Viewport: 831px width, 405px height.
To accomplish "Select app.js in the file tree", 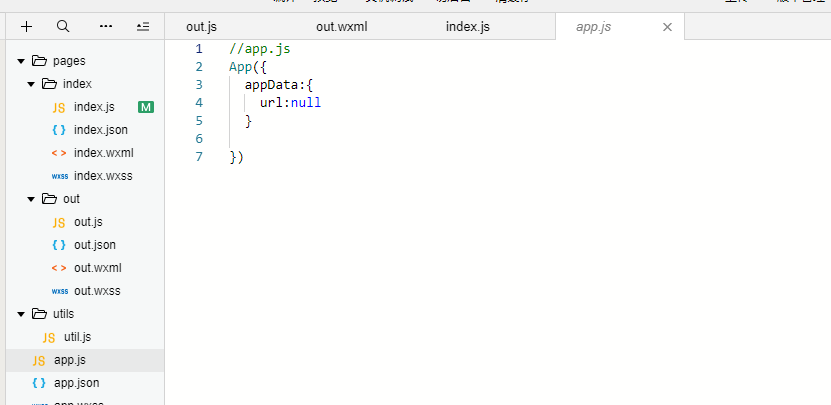I will point(70,360).
